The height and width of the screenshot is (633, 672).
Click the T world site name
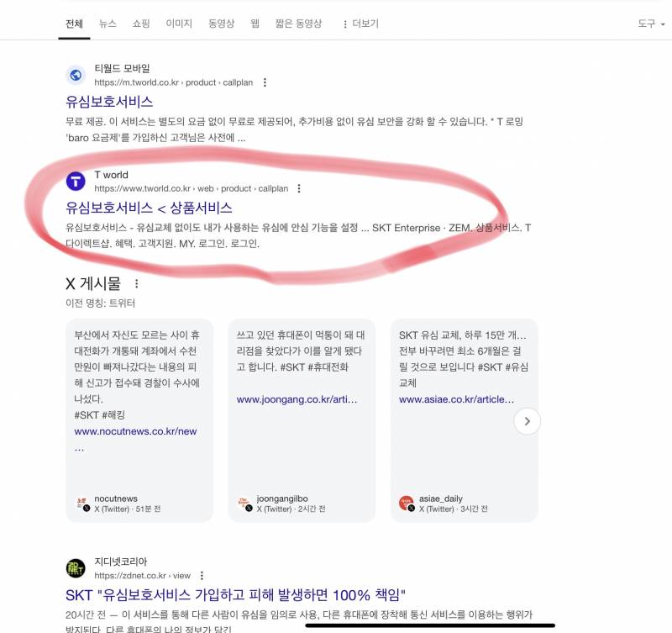click(111, 175)
